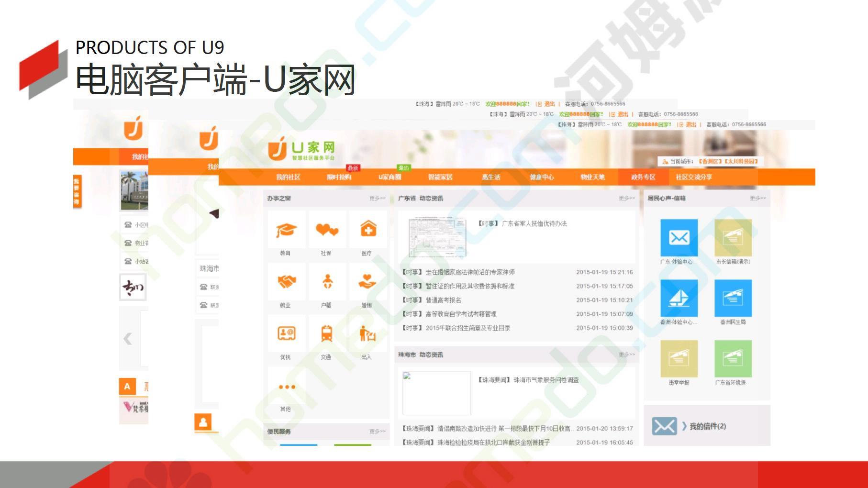The height and width of the screenshot is (488, 868).
Task: Click 退出 logout in front window top bar
Action: click(690, 124)
